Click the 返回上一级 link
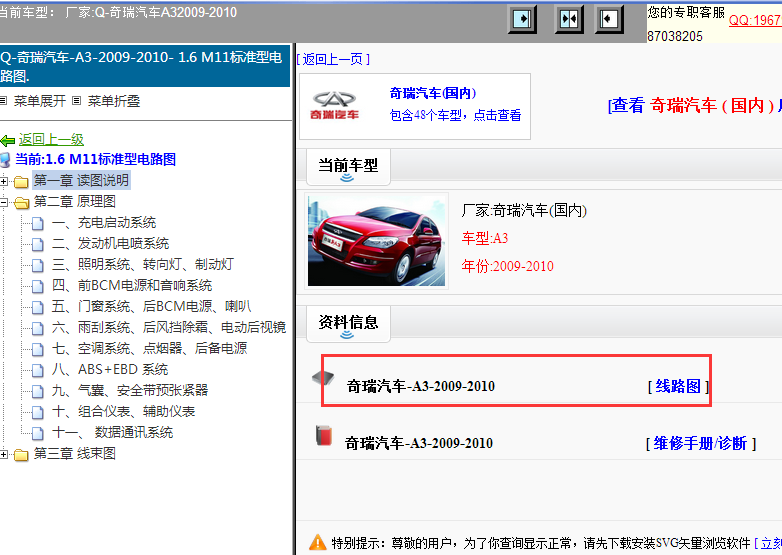 point(51,140)
